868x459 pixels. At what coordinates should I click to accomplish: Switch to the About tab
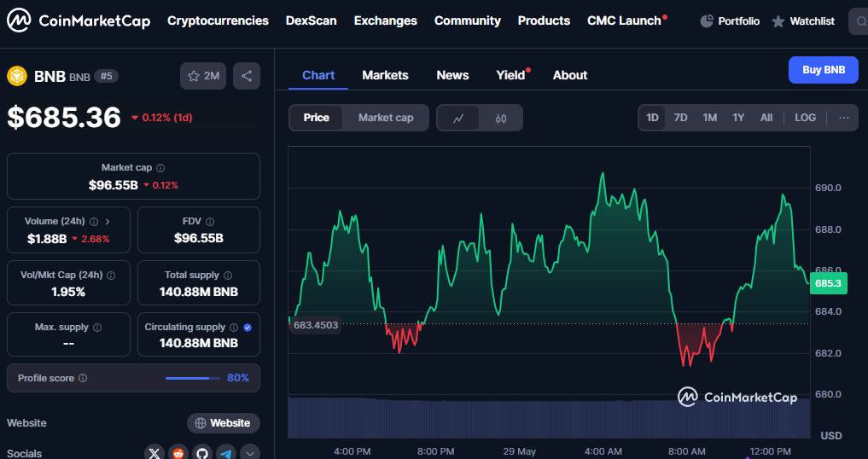pyautogui.click(x=570, y=75)
